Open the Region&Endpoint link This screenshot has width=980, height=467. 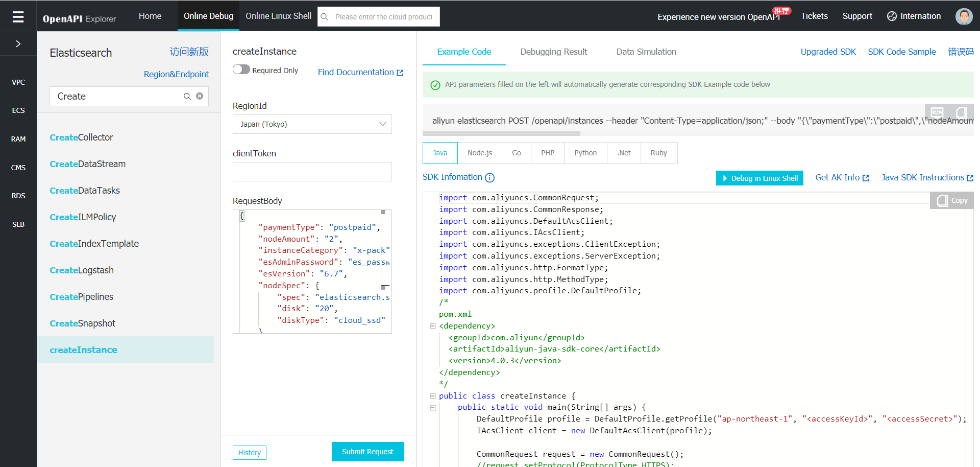(176, 74)
